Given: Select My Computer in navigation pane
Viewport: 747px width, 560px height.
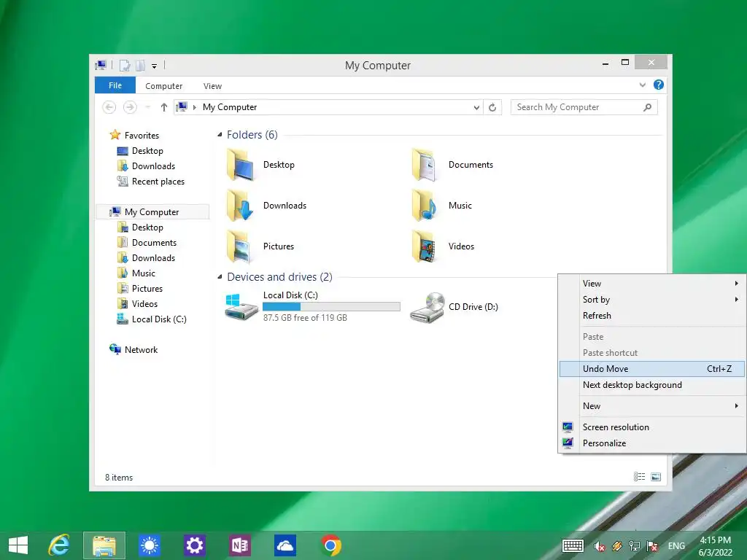Looking at the screenshot, I should [x=152, y=212].
